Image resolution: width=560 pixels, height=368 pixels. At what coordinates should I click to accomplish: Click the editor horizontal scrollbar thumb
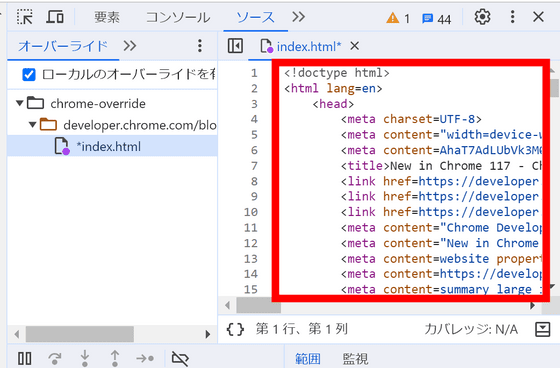[259, 305]
